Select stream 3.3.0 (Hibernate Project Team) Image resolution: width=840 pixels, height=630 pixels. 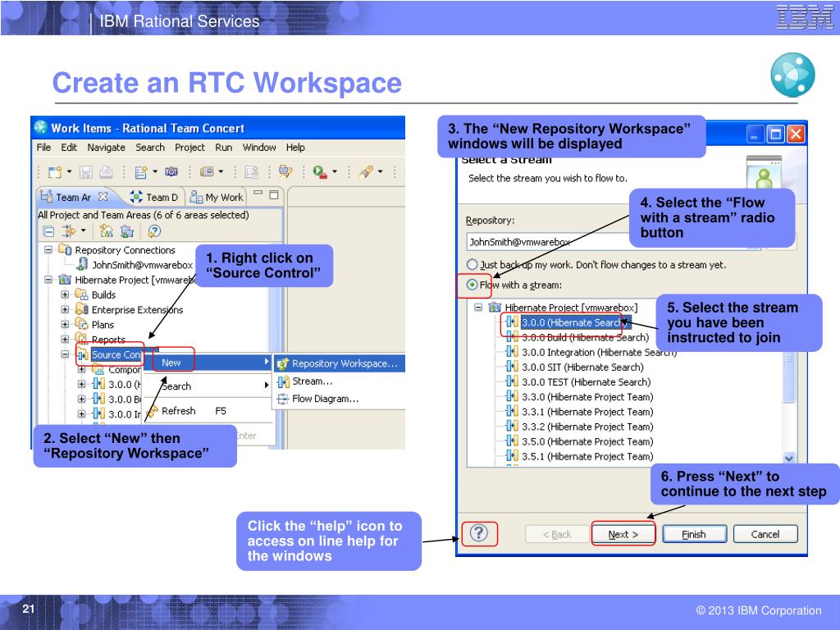(x=580, y=397)
